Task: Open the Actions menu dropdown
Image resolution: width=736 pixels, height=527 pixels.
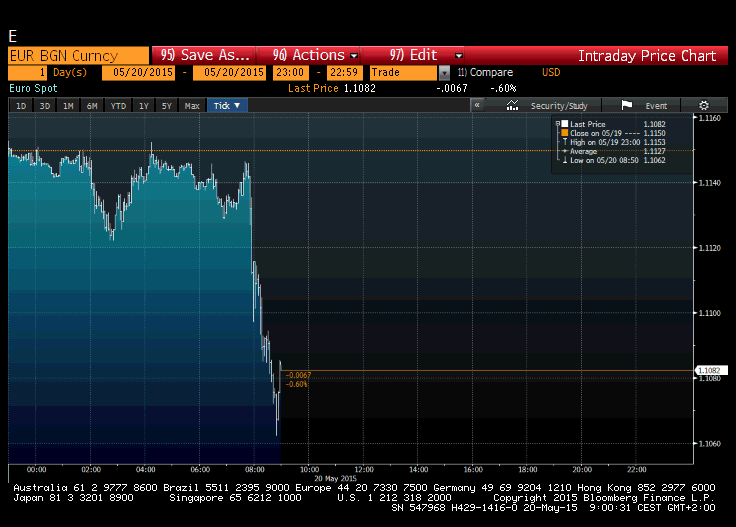Action: 354,56
